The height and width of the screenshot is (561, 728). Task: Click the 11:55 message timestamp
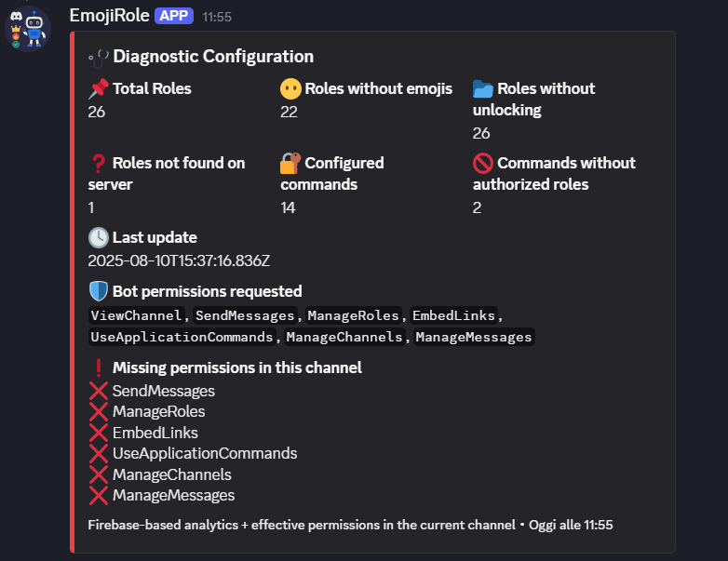click(217, 17)
